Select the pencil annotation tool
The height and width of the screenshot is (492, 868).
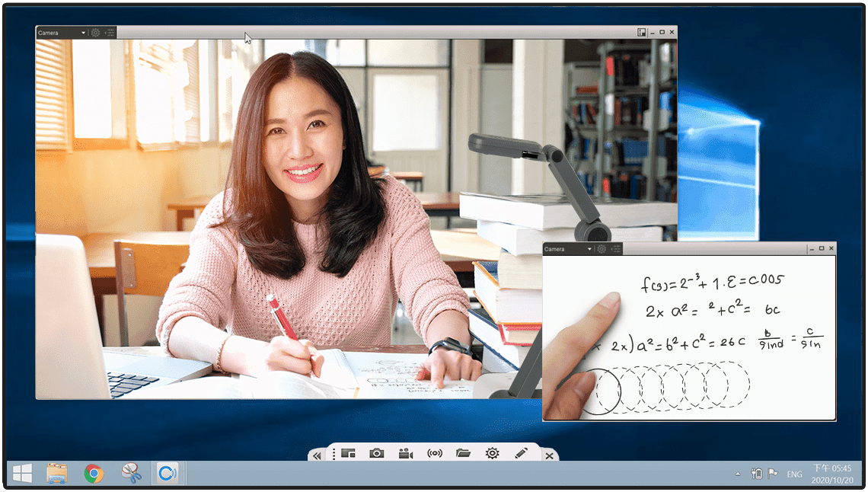521,454
